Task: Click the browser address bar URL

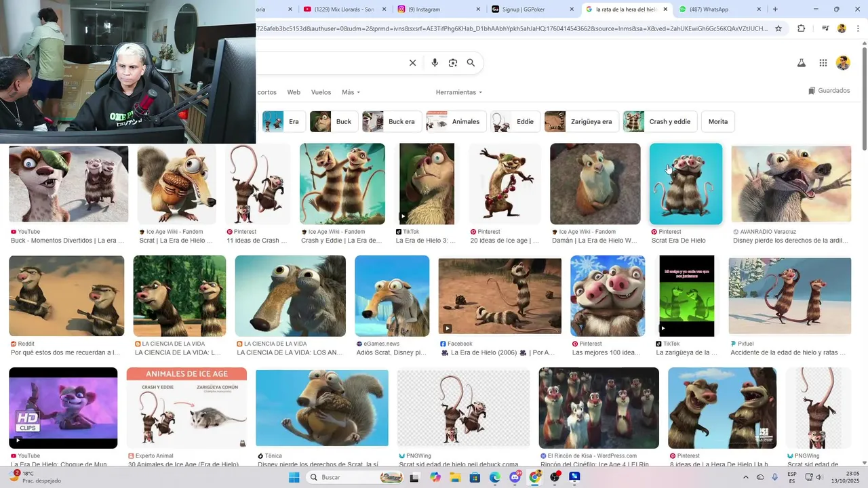Action: 512,28
